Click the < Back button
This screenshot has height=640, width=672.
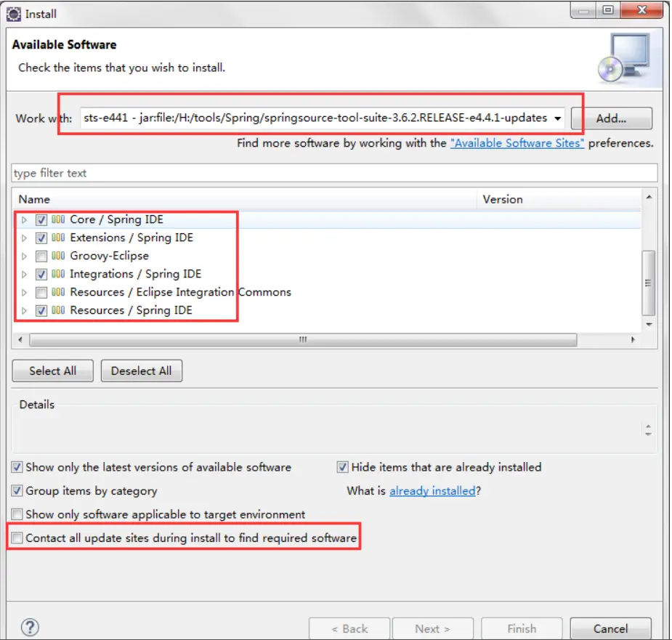[x=349, y=628]
